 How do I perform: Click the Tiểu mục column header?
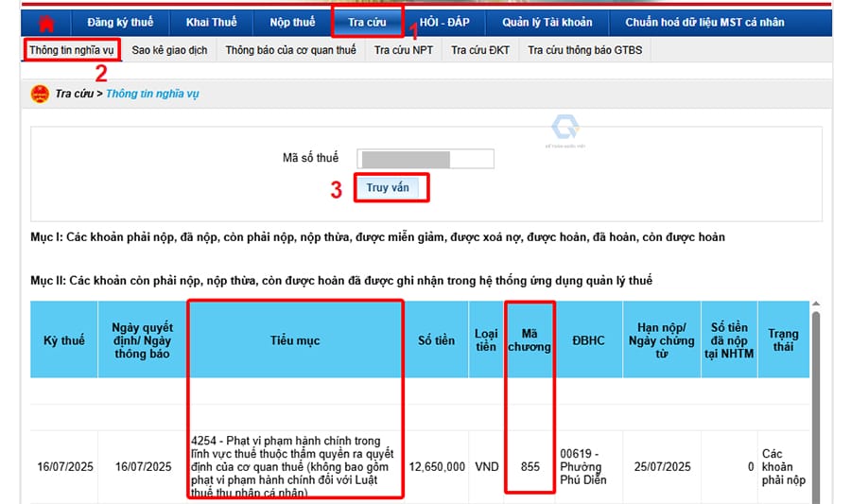click(x=295, y=339)
